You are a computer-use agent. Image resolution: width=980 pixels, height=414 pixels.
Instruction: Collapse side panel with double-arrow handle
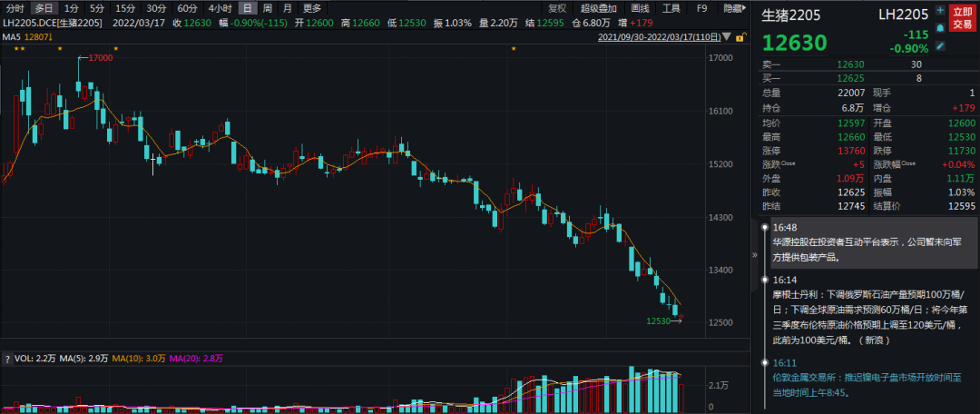click(754, 254)
